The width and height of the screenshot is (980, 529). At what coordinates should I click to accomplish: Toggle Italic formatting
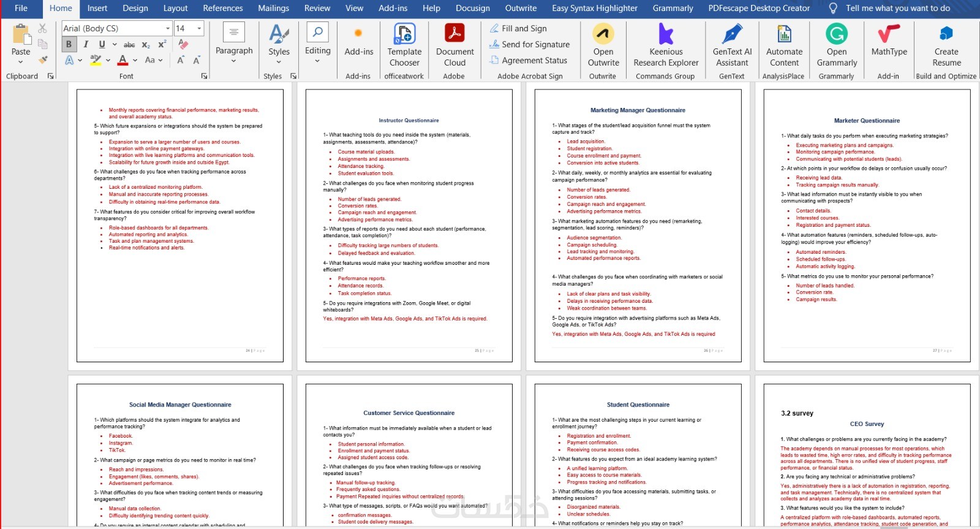tap(86, 44)
